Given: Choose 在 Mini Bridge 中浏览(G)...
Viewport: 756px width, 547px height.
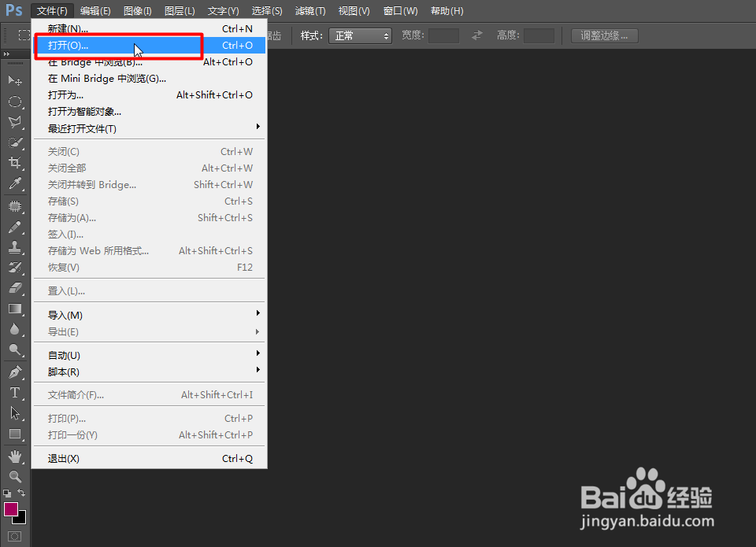Looking at the screenshot, I should click(x=150, y=78).
